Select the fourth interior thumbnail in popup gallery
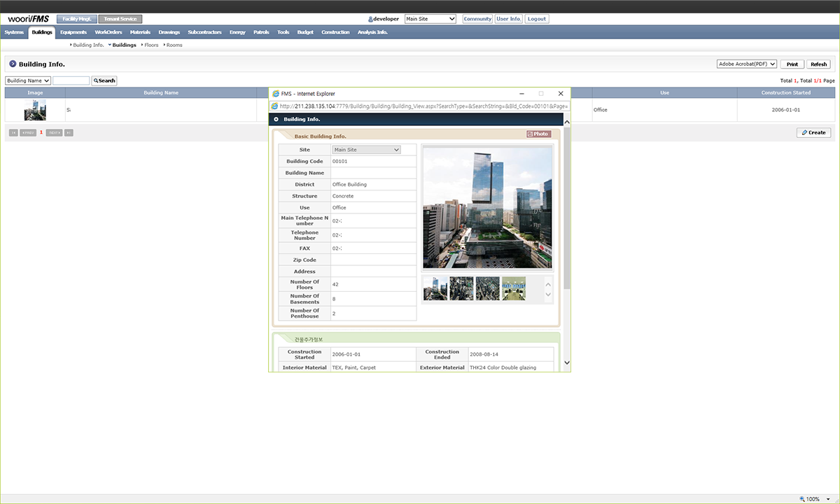The height and width of the screenshot is (504, 840). point(513,288)
